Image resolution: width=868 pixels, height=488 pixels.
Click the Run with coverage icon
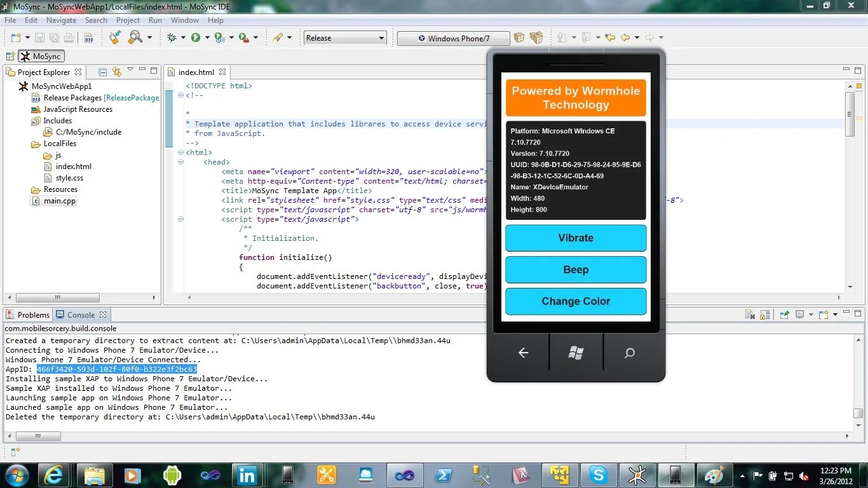[220, 38]
